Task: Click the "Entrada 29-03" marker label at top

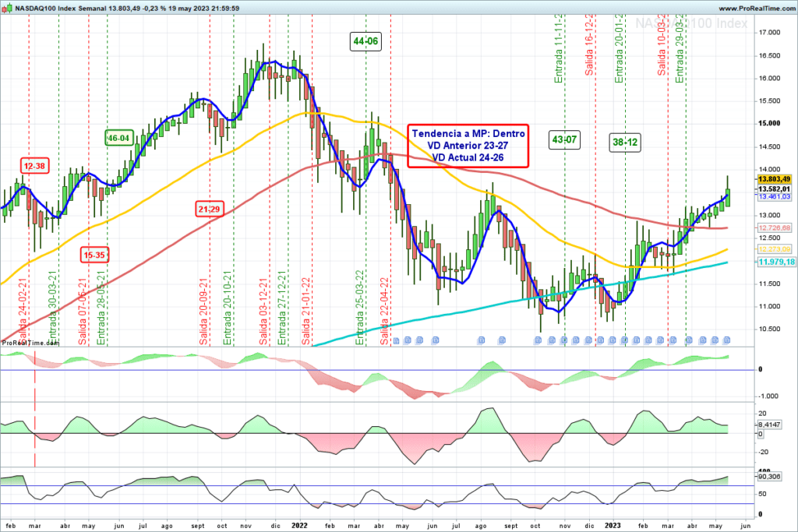Action: (680, 49)
